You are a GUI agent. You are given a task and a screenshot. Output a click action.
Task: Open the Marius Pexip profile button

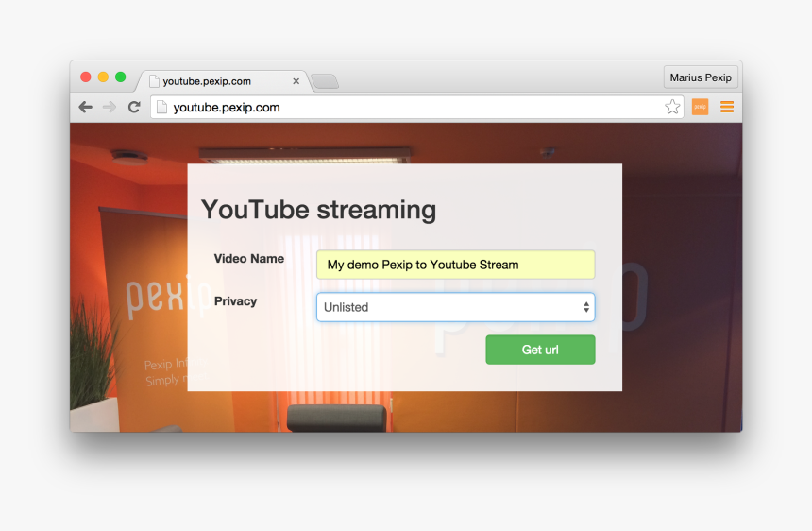[701, 77]
